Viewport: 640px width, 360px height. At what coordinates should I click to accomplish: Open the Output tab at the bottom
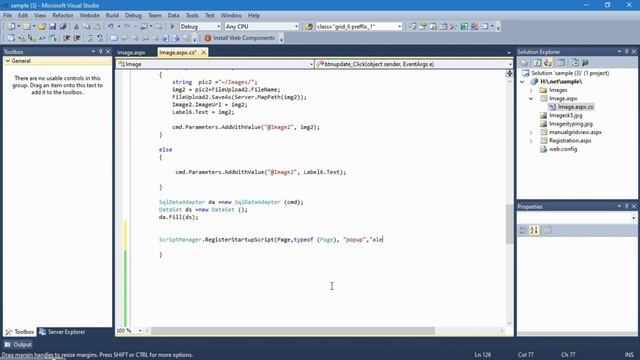click(x=18, y=344)
